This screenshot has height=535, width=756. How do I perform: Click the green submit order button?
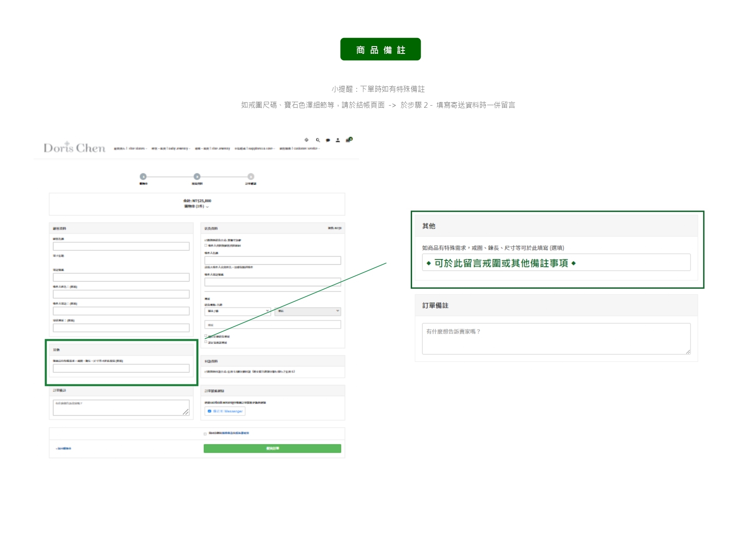(x=272, y=448)
